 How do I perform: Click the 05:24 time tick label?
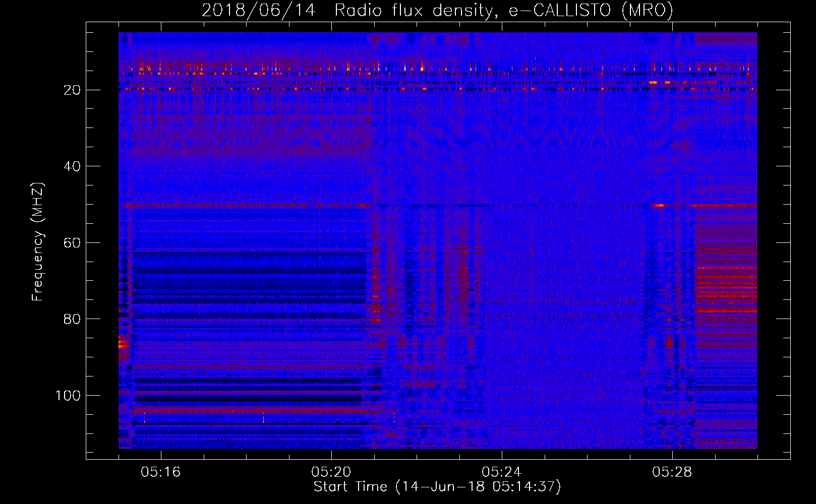click(502, 472)
